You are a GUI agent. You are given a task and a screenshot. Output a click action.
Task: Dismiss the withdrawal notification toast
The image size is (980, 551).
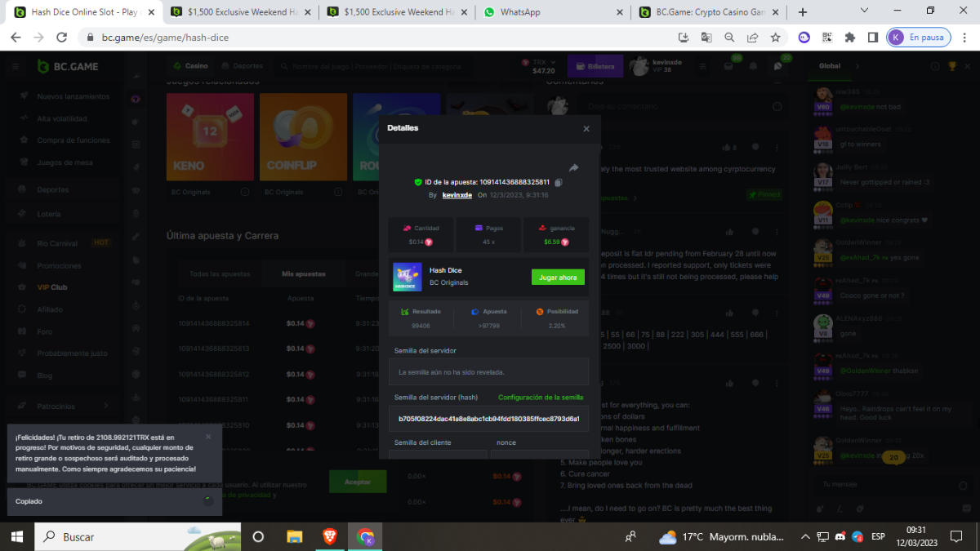point(208,437)
